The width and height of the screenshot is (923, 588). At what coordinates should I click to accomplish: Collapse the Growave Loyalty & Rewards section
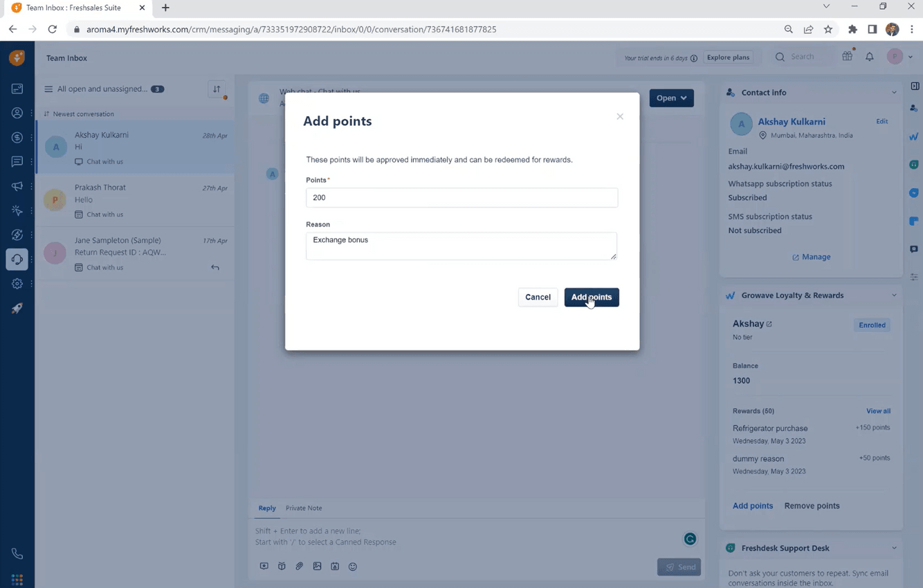894,295
